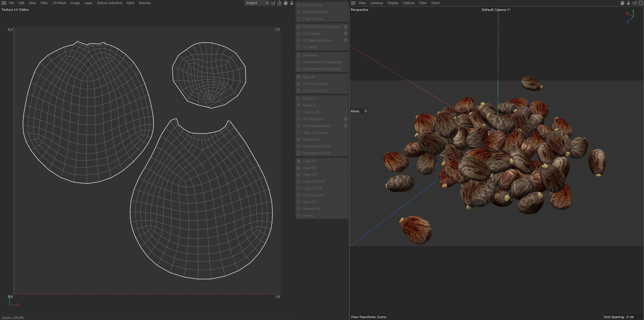The height and width of the screenshot is (320, 644).
Task: Click the Default Camera link icon
Action: tap(508, 10)
